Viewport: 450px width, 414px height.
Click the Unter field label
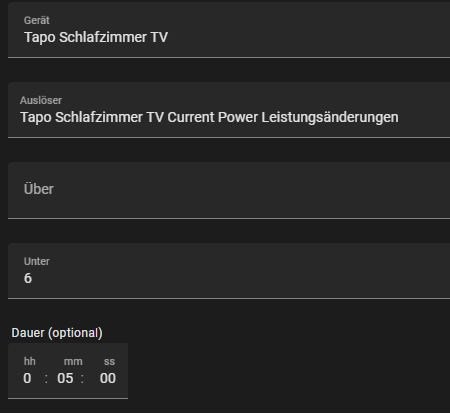[x=37, y=261]
